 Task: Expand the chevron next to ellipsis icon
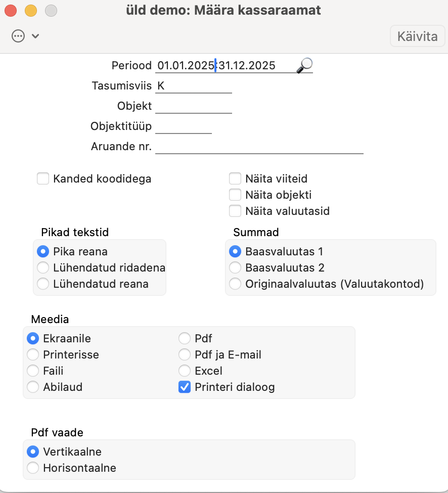click(35, 36)
